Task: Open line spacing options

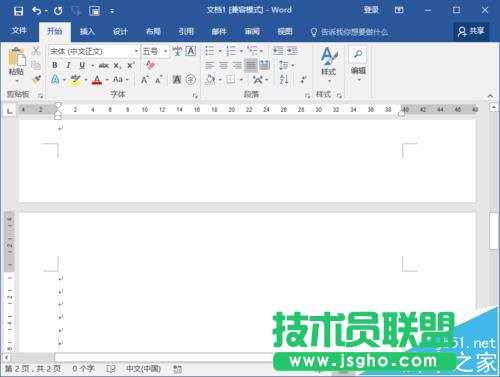Action: click(x=286, y=65)
